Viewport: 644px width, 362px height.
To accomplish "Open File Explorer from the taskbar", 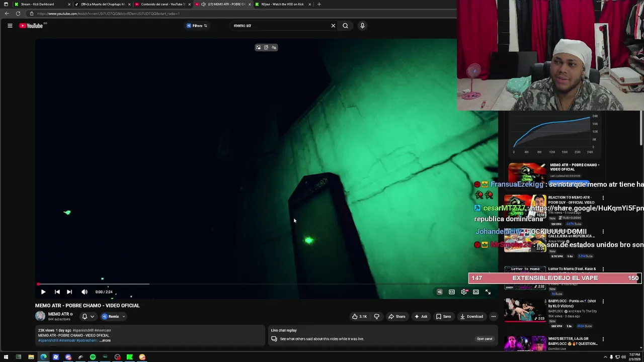I will tap(31, 357).
